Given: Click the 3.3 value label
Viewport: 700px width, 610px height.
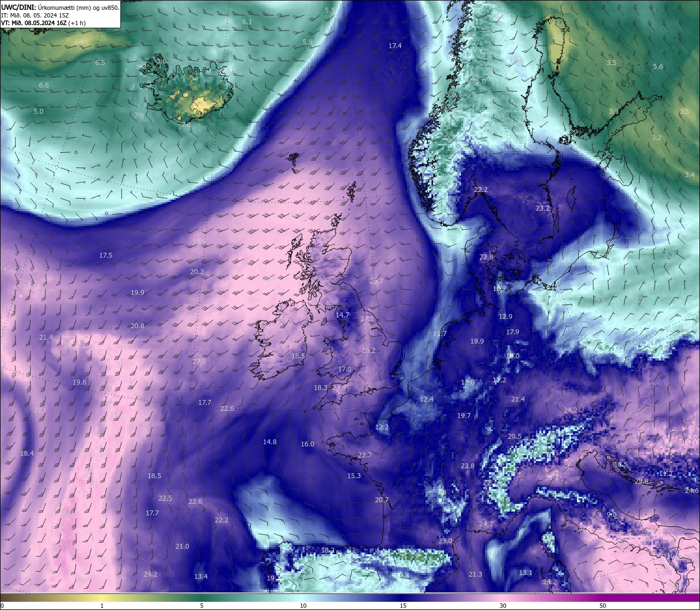Looking at the screenshot, I should 614,112.
